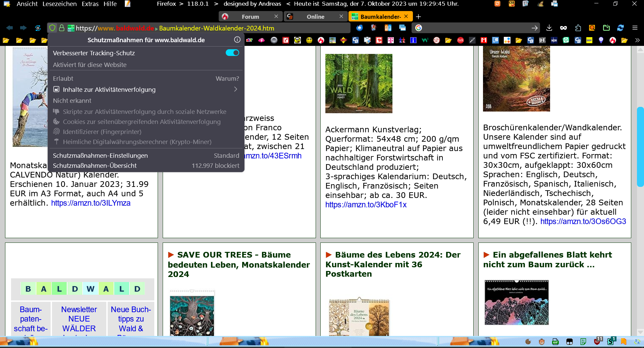Show more bookmarks via overflow chevron
This screenshot has width=644, height=348.
(x=637, y=40)
